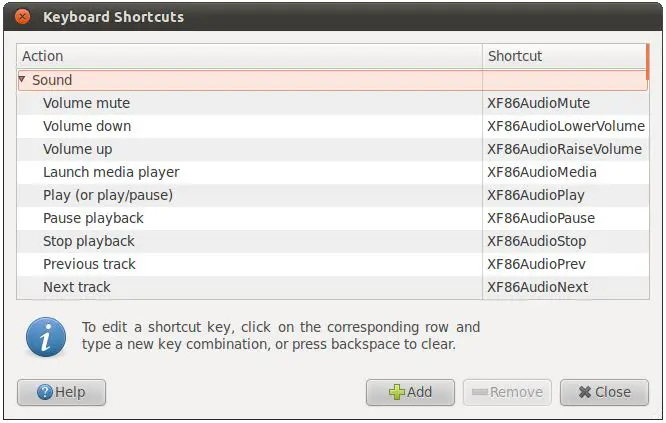Edit the XF86AudioNext shortcut cell
Screen dimensions: 666x423
coord(537,287)
